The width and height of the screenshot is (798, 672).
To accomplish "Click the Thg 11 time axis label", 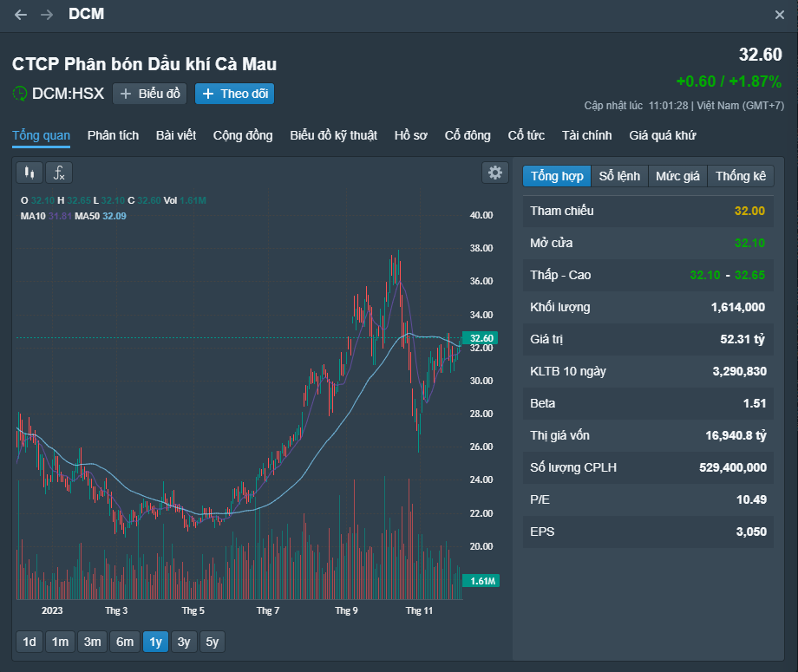I will [x=419, y=610].
